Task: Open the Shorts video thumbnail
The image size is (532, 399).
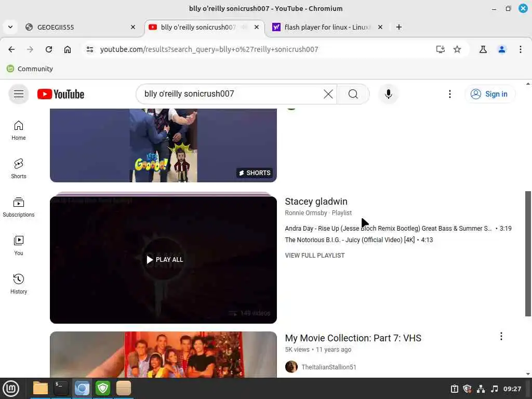Action: (x=163, y=145)
